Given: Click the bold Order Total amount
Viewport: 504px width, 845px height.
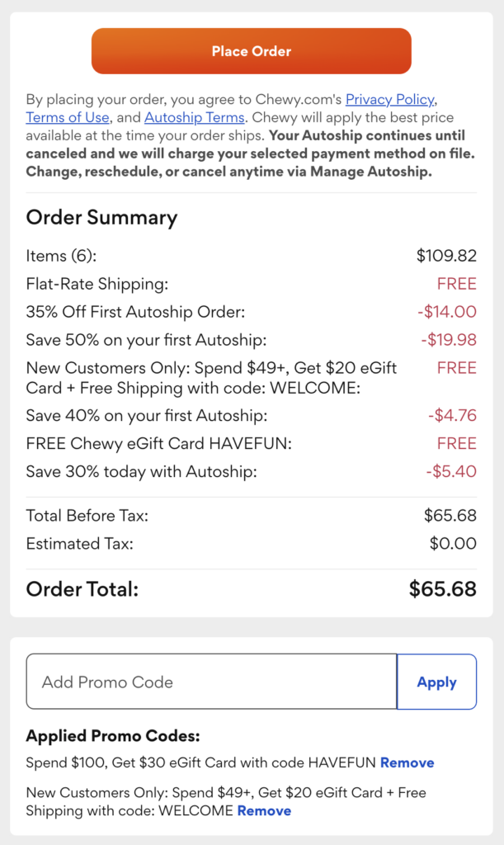Looking at the screenshot, I should 442,589.
